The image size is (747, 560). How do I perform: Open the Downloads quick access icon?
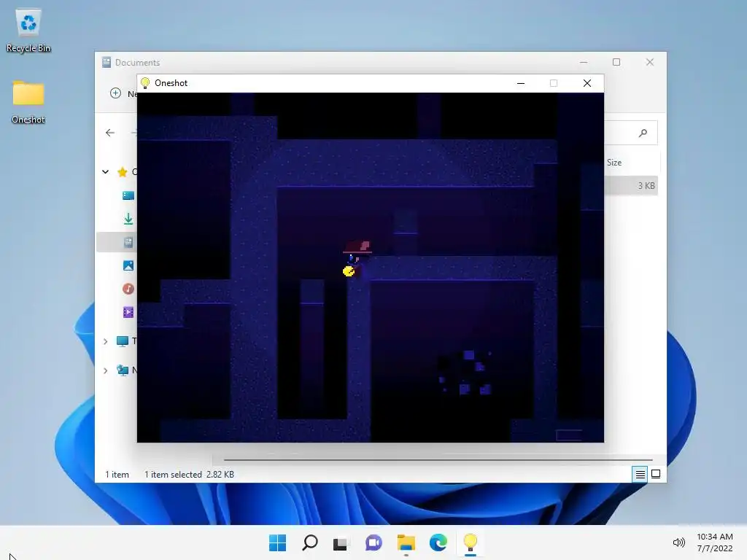point(128,219)
